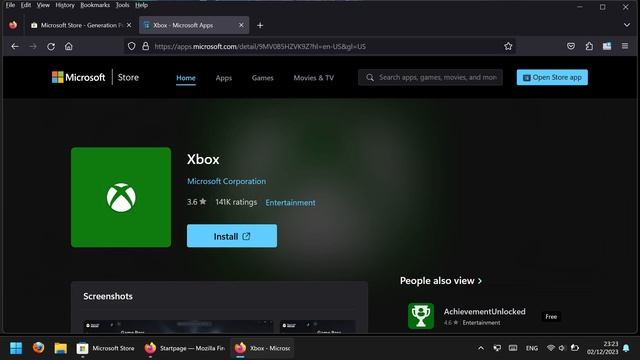Open the notification bell in the taskbar
640x360 pixels.
[627, 348]
